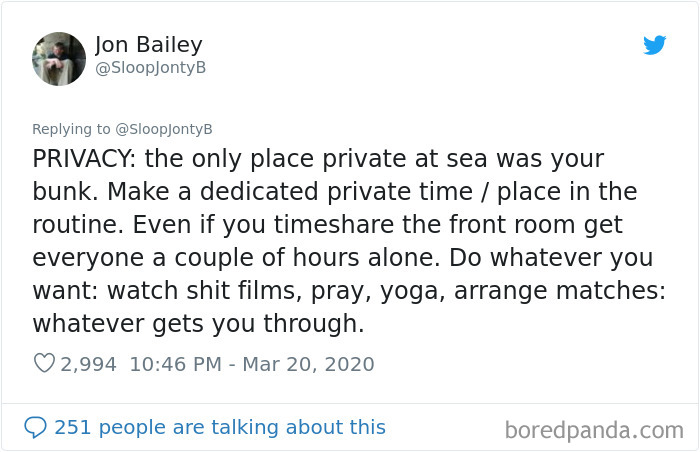The image size is (700, 452).
Task: Visit the @SloopJontyB handle under the name
Action: tap(151, 68)
